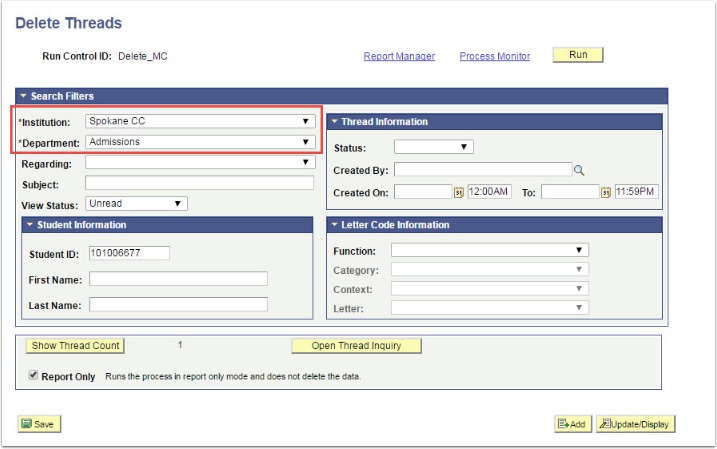Open the thread Status dropdown
Screen dimensions: 717x449
433,147
